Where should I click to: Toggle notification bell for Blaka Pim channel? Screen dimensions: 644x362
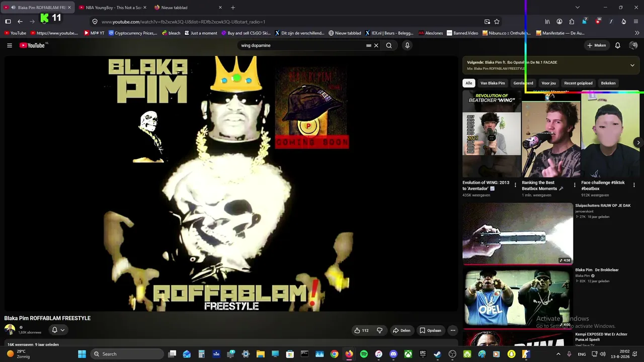58,330
